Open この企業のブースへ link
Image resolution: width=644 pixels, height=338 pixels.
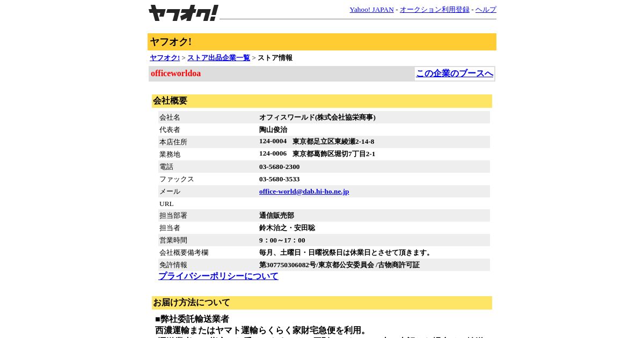click(x=455, y=74)
